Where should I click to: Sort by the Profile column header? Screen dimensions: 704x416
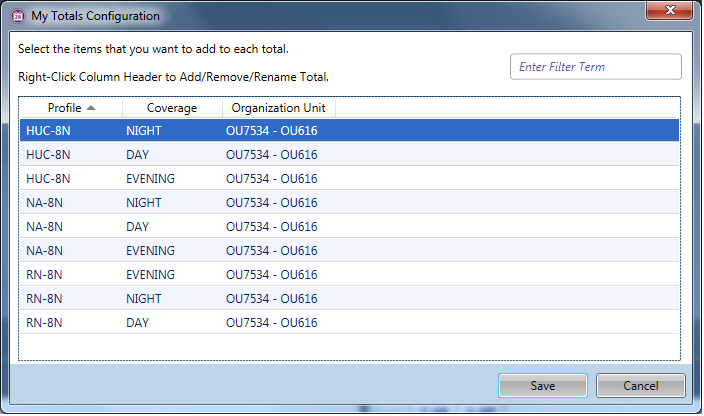tap(64, 108)
